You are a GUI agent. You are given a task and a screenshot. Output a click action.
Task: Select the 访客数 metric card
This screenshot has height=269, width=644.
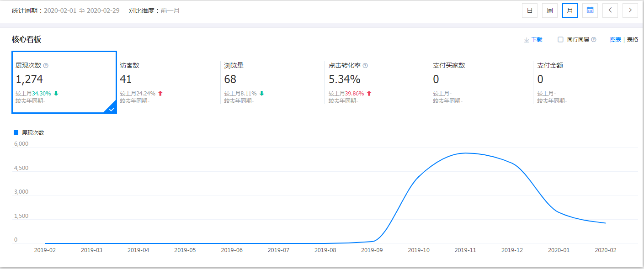[167, 82]
